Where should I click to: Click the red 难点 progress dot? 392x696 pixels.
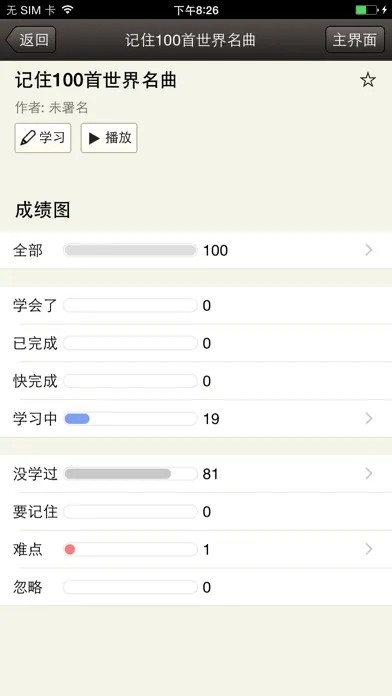(x=70, y=550)
